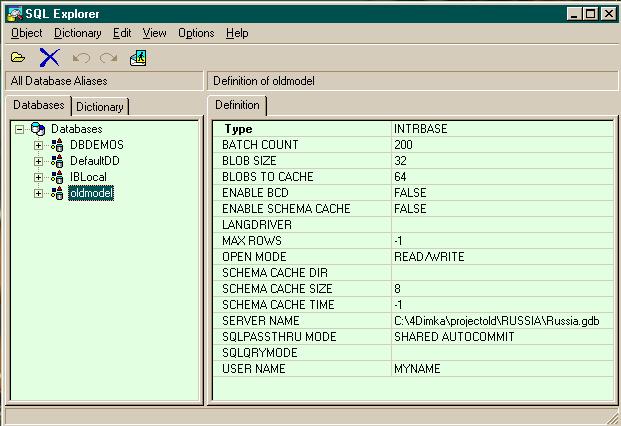Click the Undo arrow icon
621x426 pixels.
coord(81,58)
